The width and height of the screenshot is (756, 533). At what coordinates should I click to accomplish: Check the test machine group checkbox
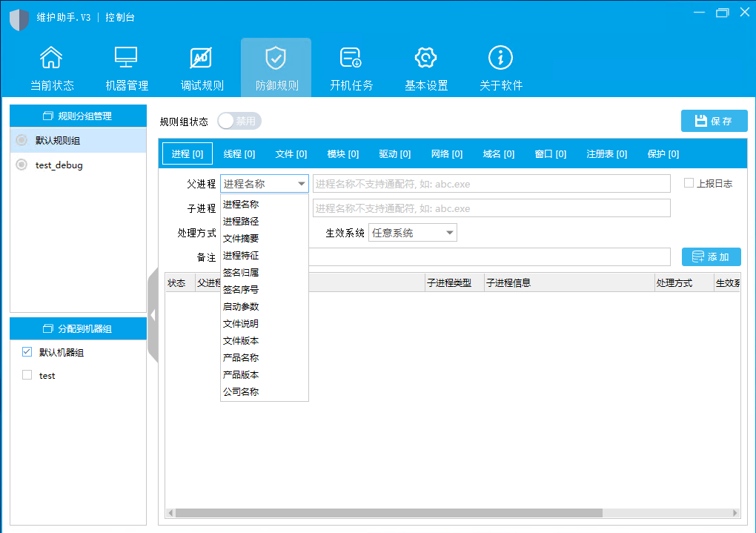27,375
